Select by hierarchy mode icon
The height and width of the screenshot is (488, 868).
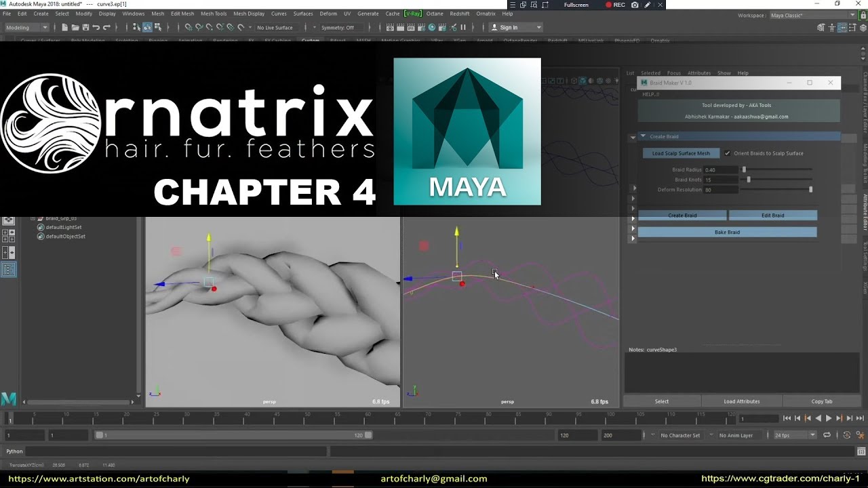point(136,28)
